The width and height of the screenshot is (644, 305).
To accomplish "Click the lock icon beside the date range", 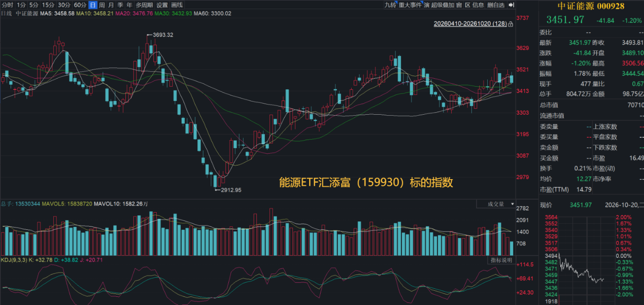I will [x=510, y=24].
